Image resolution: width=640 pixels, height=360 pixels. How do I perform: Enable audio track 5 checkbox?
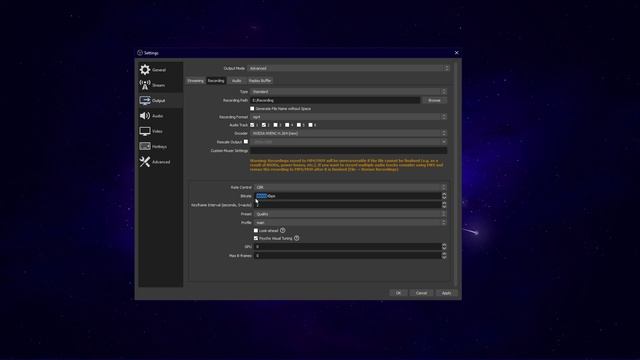point(299,125)
